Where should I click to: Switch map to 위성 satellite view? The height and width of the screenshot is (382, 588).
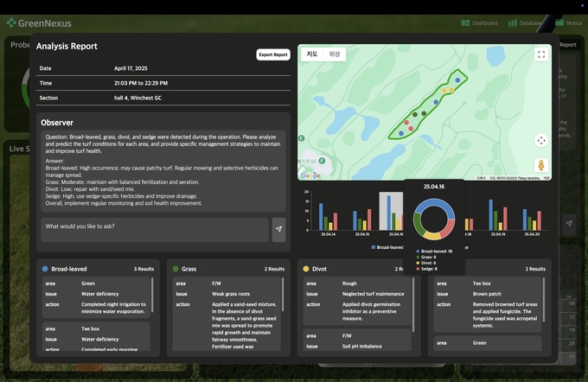335,54
